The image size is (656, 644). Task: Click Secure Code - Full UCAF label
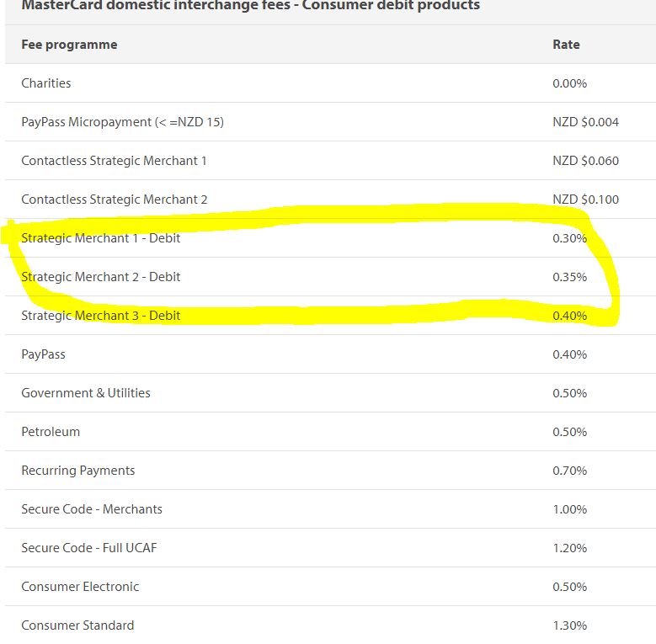click(x=88, y=548)
